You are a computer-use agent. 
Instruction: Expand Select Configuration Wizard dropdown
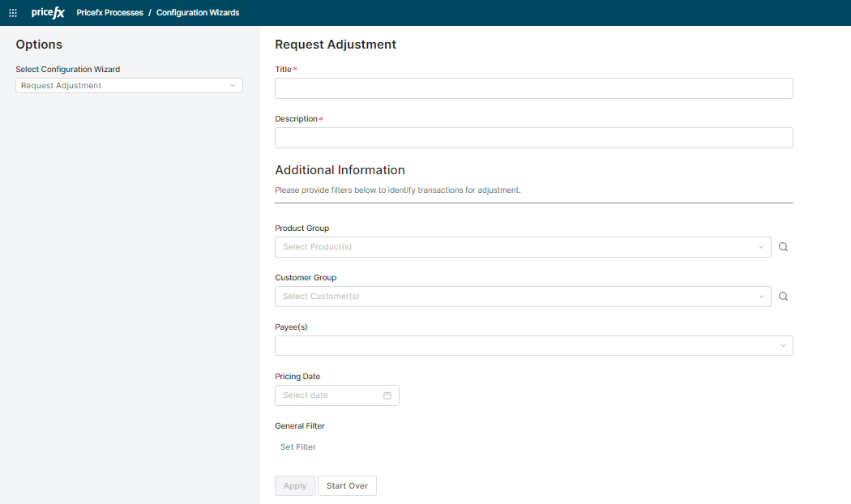[x=129, y=86]
